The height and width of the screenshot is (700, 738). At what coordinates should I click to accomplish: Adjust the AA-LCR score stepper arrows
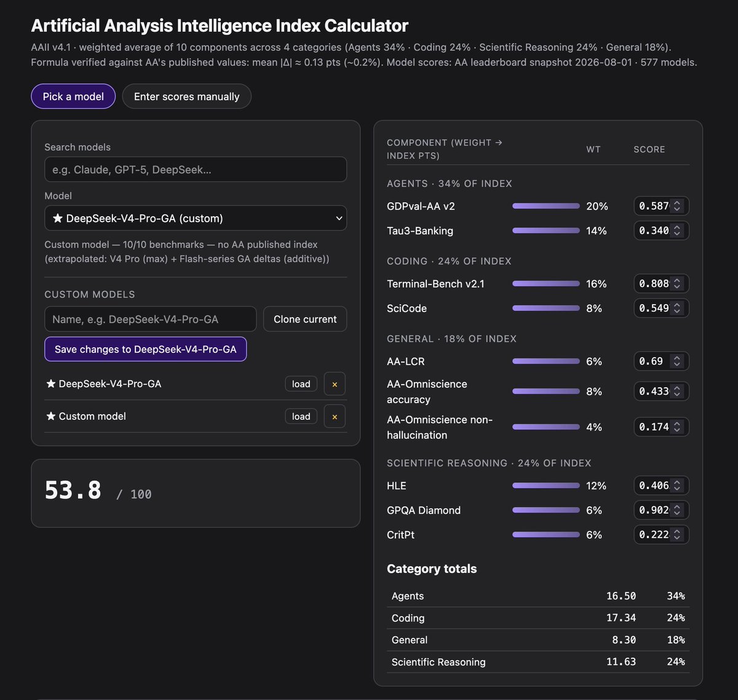click(x=677, y=361)
